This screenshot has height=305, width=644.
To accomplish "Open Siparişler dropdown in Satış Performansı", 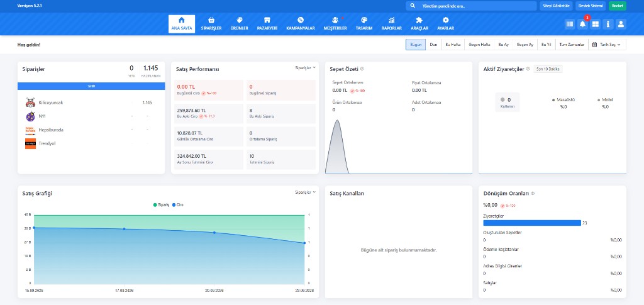I will pos(305,67).
